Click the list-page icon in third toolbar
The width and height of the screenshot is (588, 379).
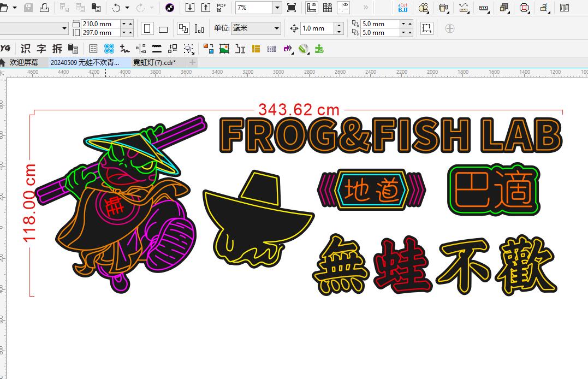[x=93, y=49]
